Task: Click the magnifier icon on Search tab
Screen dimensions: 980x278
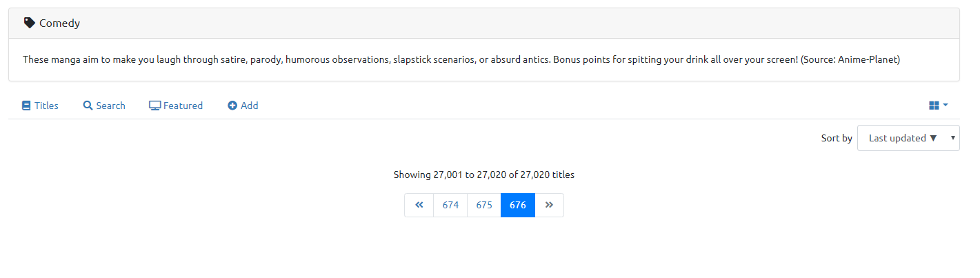Action: pyautogui.click(x=88, y=106)
